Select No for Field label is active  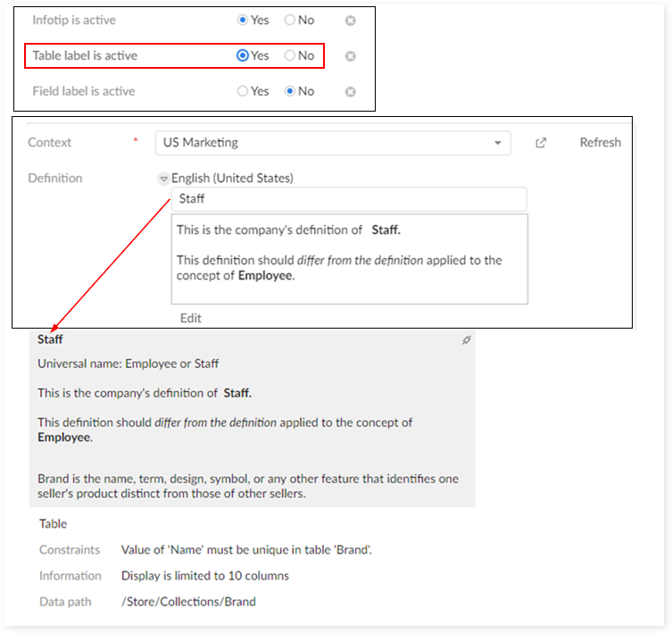(x=290, y=91)
